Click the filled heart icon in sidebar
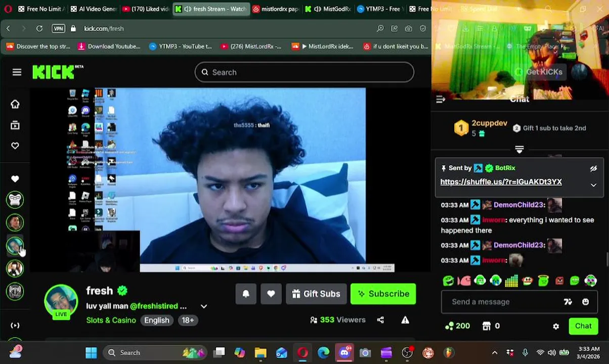 click(15, 179)
